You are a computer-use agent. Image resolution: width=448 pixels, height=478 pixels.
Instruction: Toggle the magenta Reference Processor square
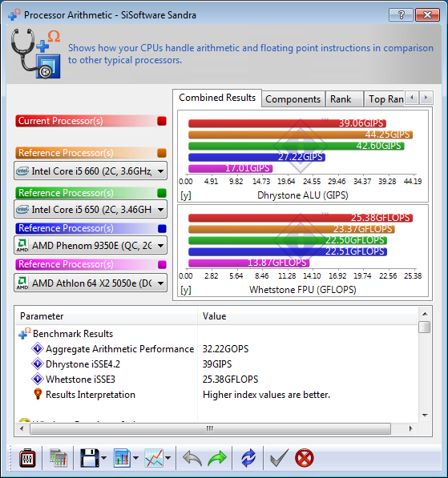(162, 264)
